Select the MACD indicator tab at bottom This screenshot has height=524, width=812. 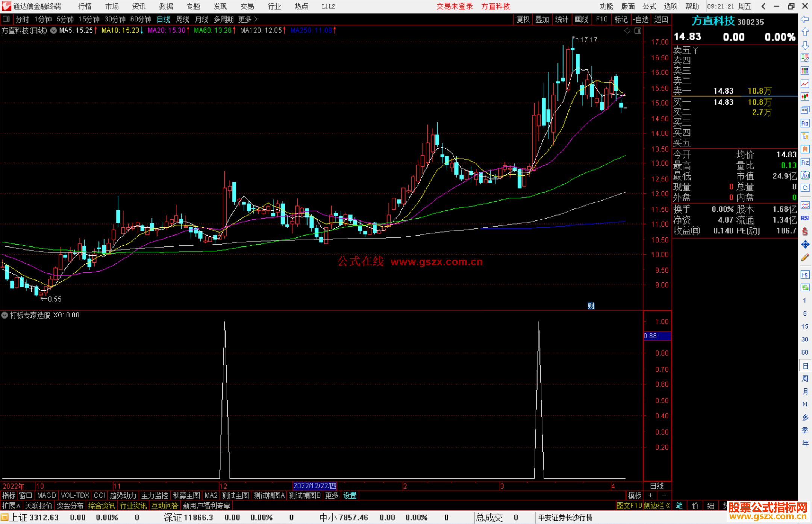click(46, 495)
